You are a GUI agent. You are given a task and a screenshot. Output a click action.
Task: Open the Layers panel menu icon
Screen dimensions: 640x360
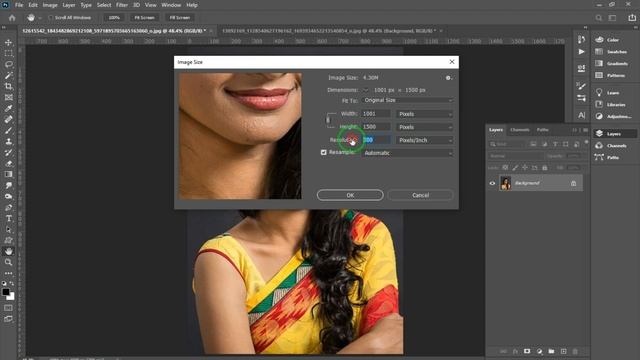[585, 130]
